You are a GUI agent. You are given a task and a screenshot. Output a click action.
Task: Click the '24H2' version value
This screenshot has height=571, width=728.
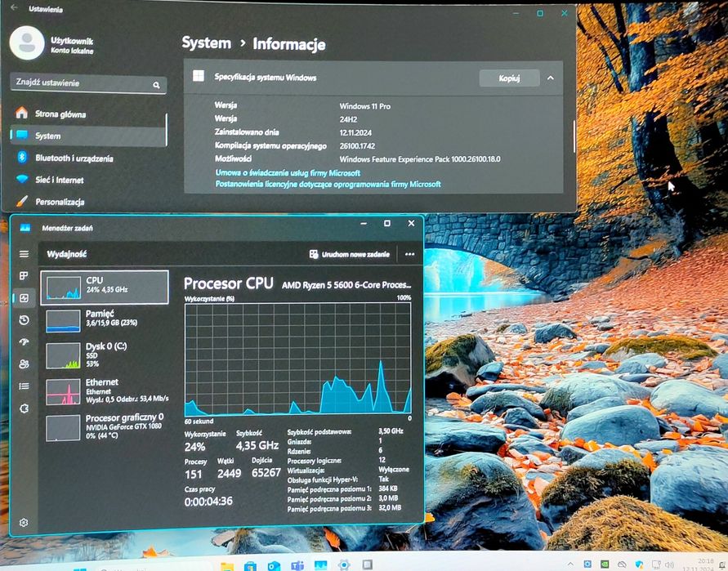coord(348,119)
